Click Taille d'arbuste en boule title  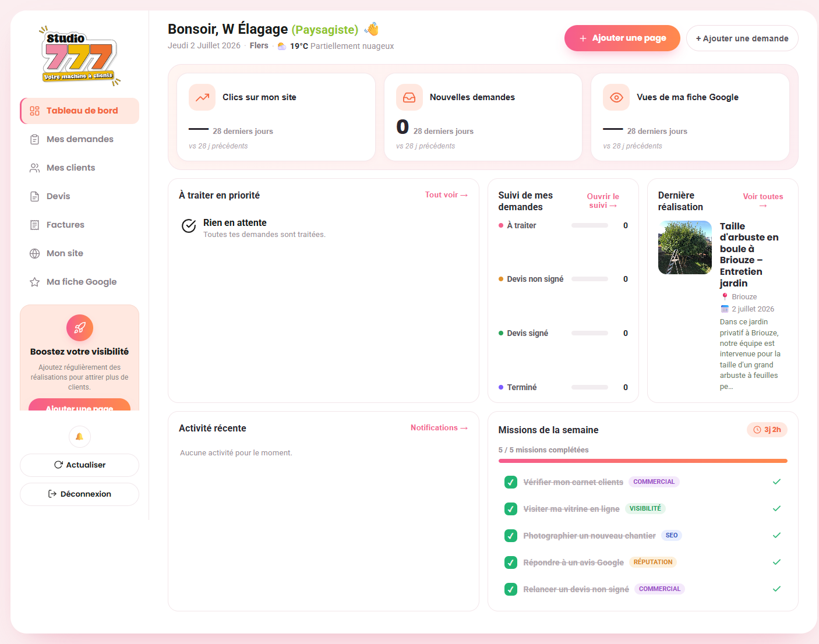[x=749, y=254]
